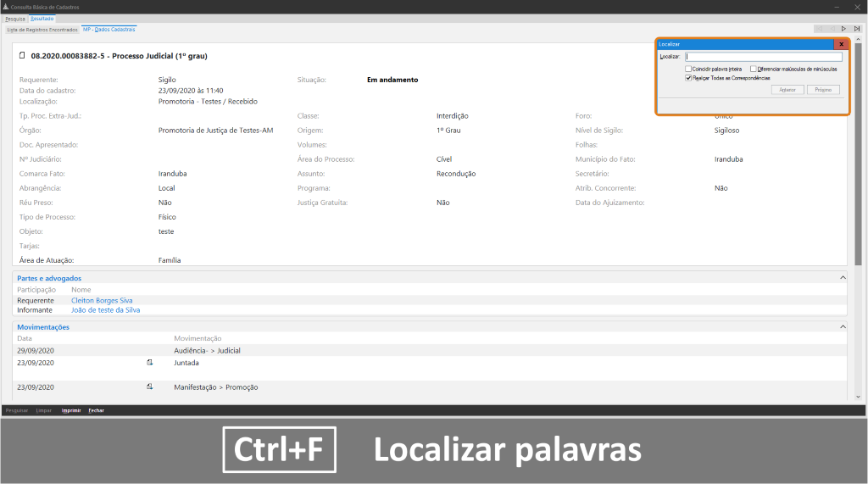The height and width of the screenshot is (484, 868).
Task: Minimize the Consulta Básica de Cadastros window
Action: (x=837, y=7)
